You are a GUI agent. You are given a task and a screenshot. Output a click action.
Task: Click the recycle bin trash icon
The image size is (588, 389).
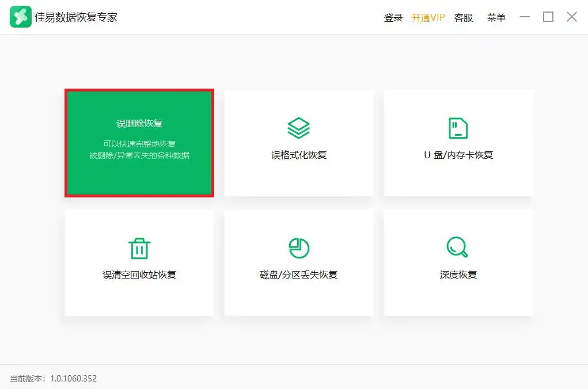point(139,248)
